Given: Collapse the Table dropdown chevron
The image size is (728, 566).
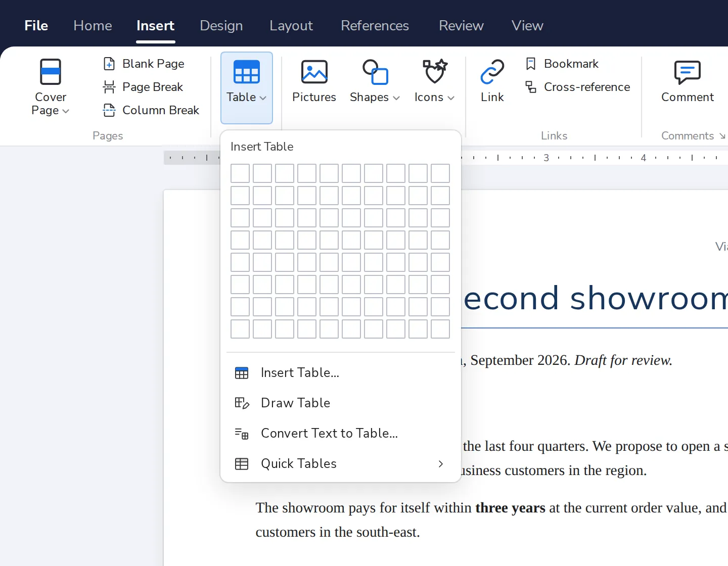Looking at the screenshot, I should [x=263, y=98].
